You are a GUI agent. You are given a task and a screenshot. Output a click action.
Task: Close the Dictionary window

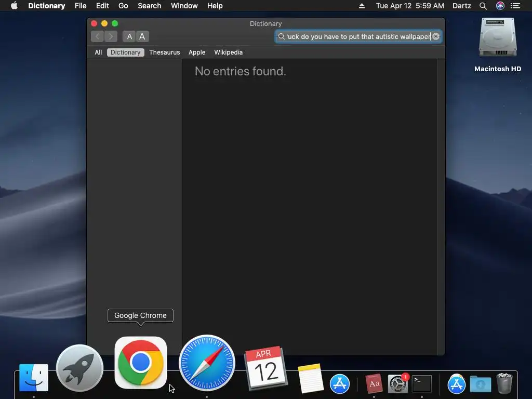(94, 23)
